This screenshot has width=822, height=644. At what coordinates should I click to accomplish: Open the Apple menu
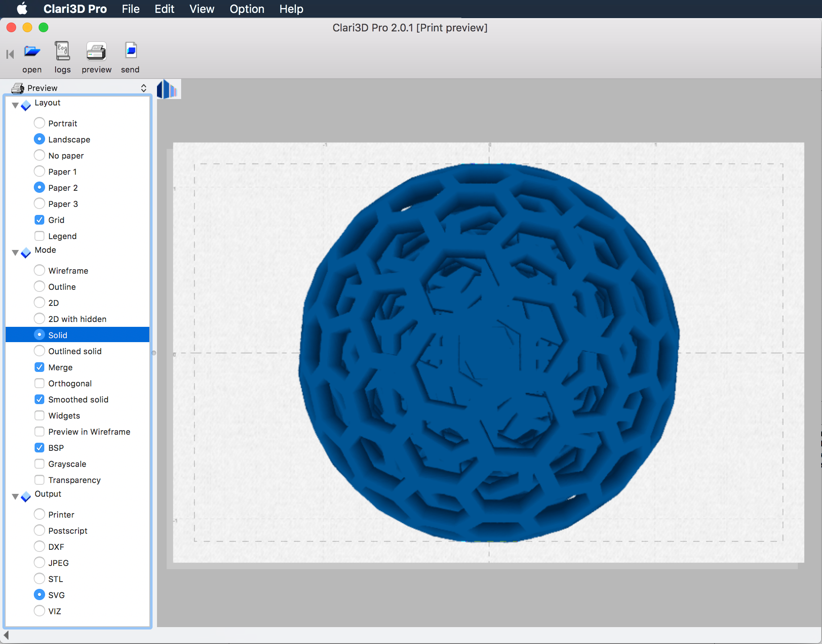tap(22, 8)
